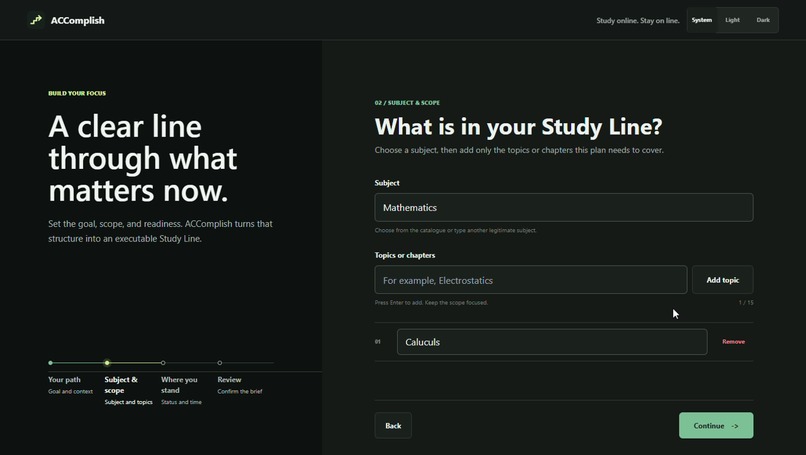Click the ACComplish logo icon
The width and height of the screenshot is (806, 455).
coord(36,20)
